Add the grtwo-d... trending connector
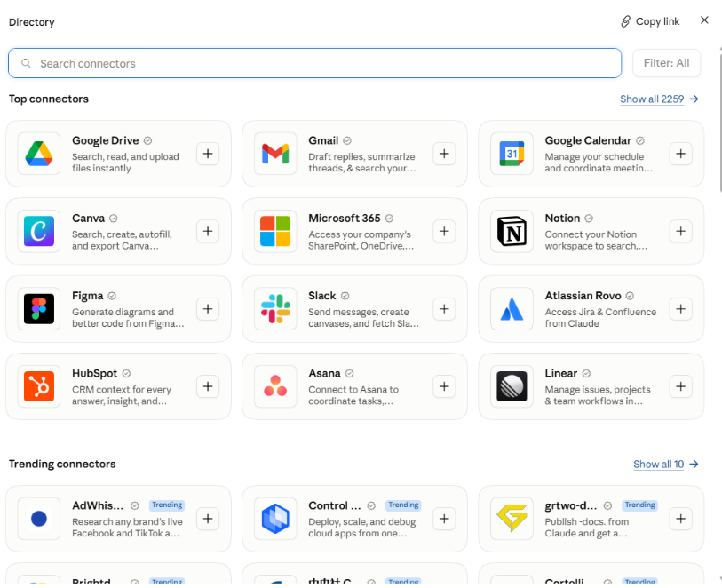Image resolution: width=722 pixels, height=588 pixels. click(x=680, y=519)
